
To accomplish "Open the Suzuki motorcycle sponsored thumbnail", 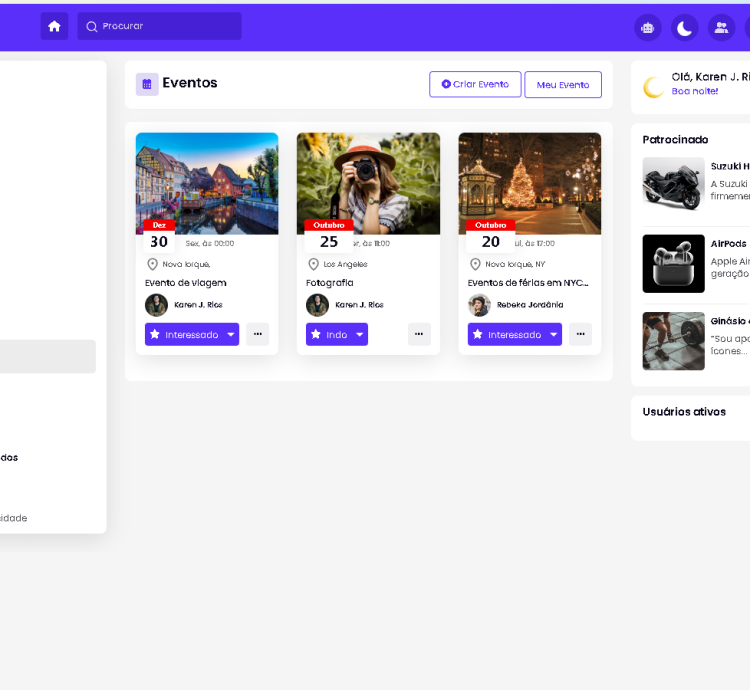I will [673, 183].
